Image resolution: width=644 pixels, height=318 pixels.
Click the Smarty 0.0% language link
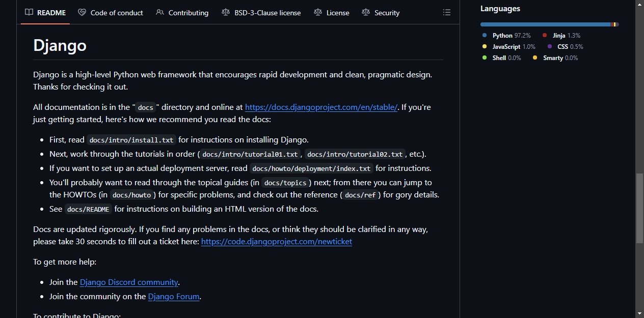(555, 58)
